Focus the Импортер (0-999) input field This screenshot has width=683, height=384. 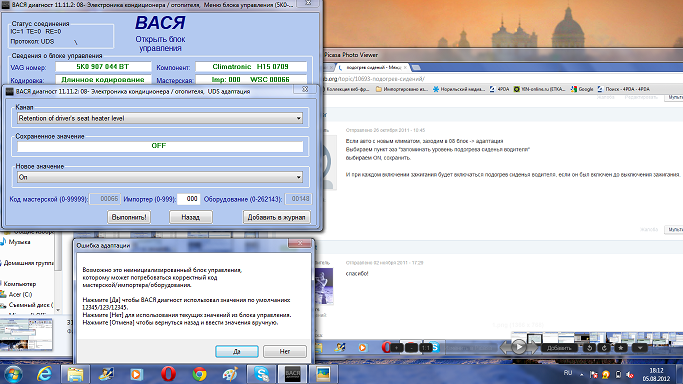(x=189, y=199)
